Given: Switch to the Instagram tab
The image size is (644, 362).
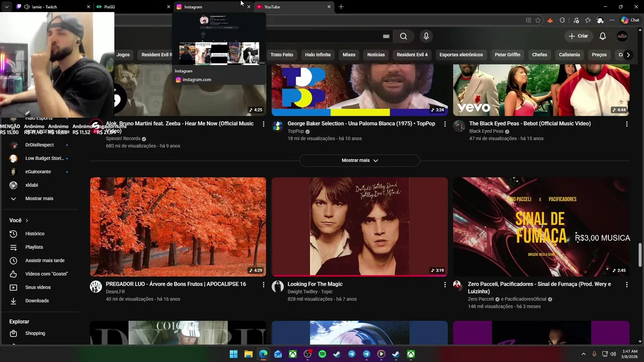Looking at the screenshot, I should 213,7.
